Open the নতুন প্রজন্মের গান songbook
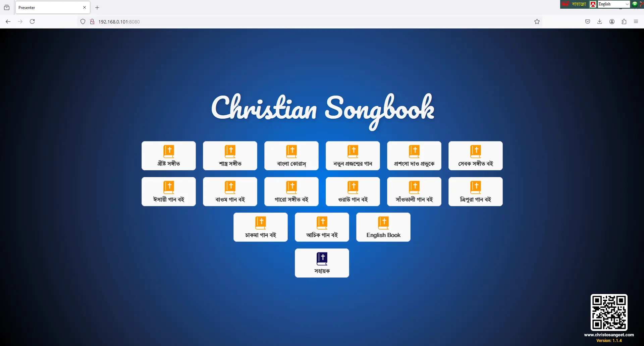Viewport: 644px width, 346px height. point(352,156)
